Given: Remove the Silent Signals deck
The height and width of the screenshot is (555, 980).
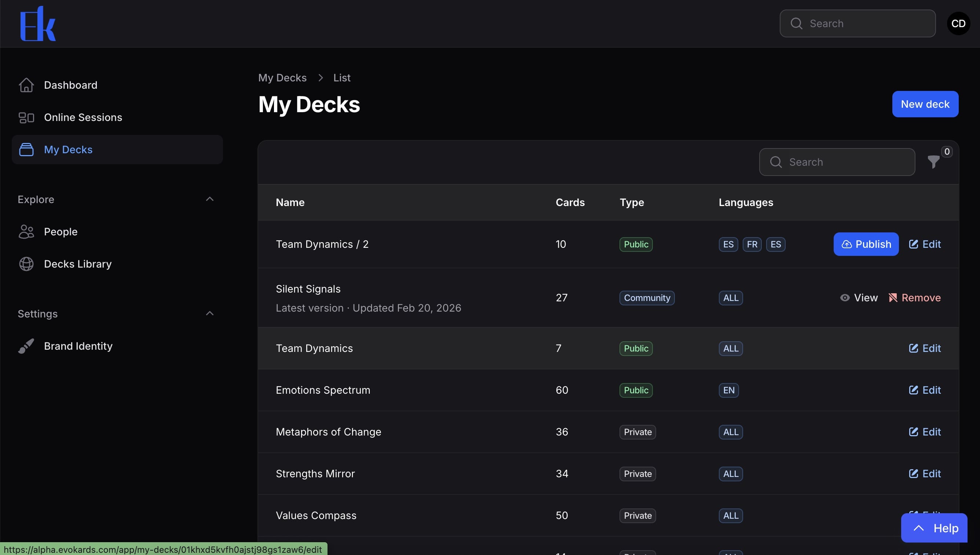Looking at the screenshot, I should 914,298.
